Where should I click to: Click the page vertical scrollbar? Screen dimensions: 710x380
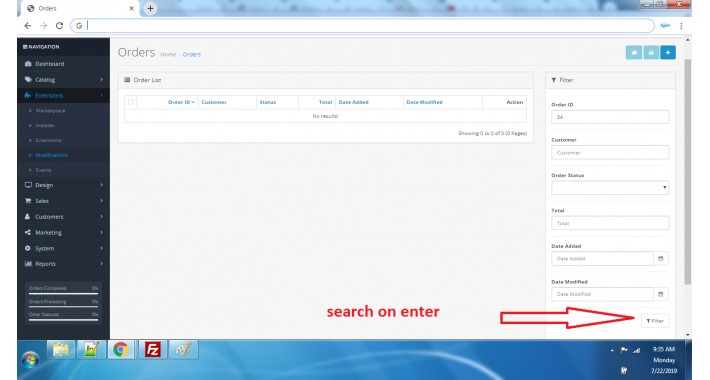pyautogui.click(x=688, y=172)
